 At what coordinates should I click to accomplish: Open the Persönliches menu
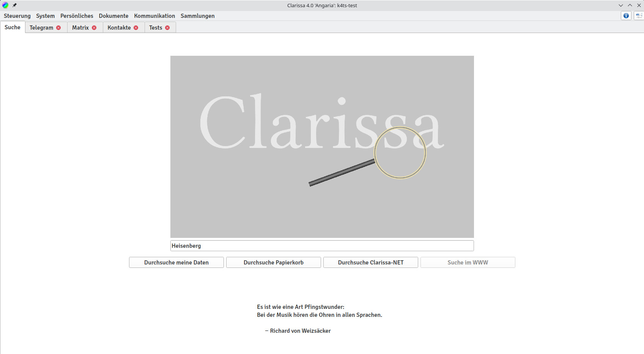(77, 16)
